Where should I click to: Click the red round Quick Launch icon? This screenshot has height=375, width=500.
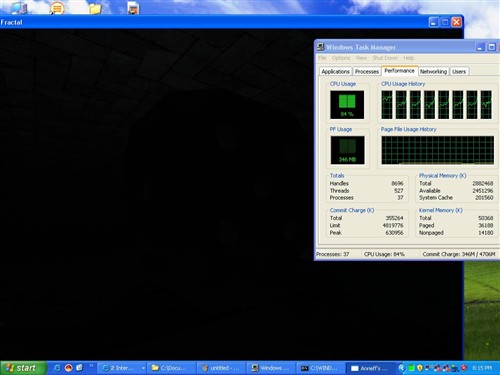coord(68,368)
